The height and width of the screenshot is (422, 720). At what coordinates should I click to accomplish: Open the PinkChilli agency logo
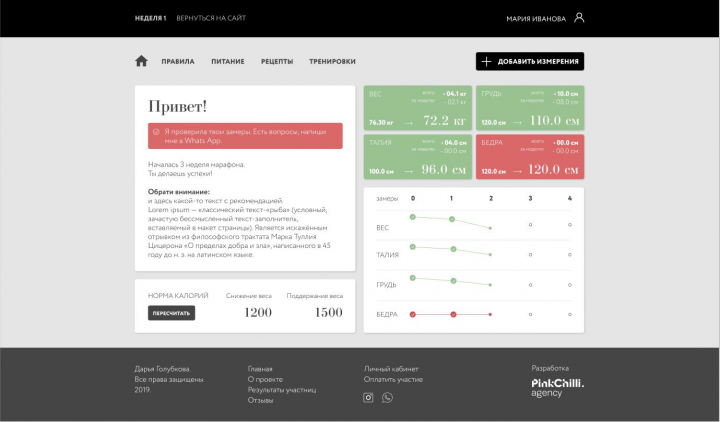(x=557, y=388)
